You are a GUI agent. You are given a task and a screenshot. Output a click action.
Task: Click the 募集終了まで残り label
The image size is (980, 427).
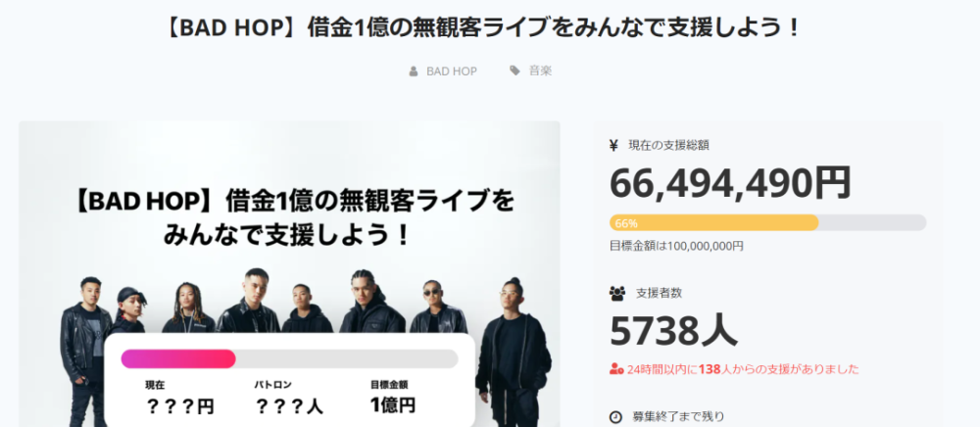point(678,416)
